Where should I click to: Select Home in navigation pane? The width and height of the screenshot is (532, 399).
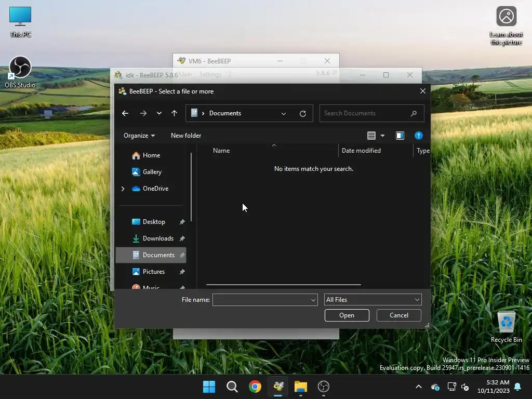point(151,155)
